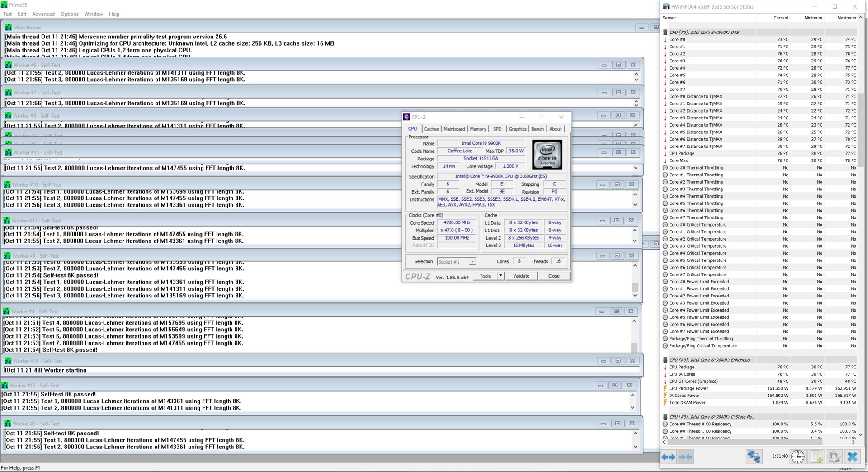
Task: Switch to the Memory tab in CPU-Z
Action: coord(478,129)
